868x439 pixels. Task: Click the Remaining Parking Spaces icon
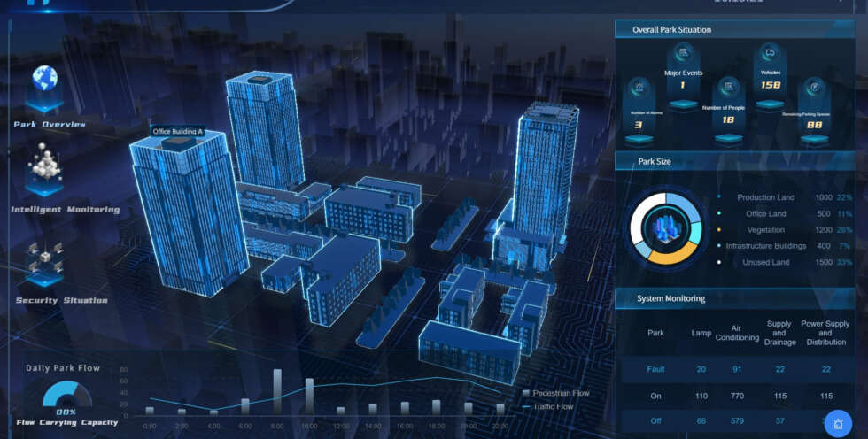[x=814, y=88]
